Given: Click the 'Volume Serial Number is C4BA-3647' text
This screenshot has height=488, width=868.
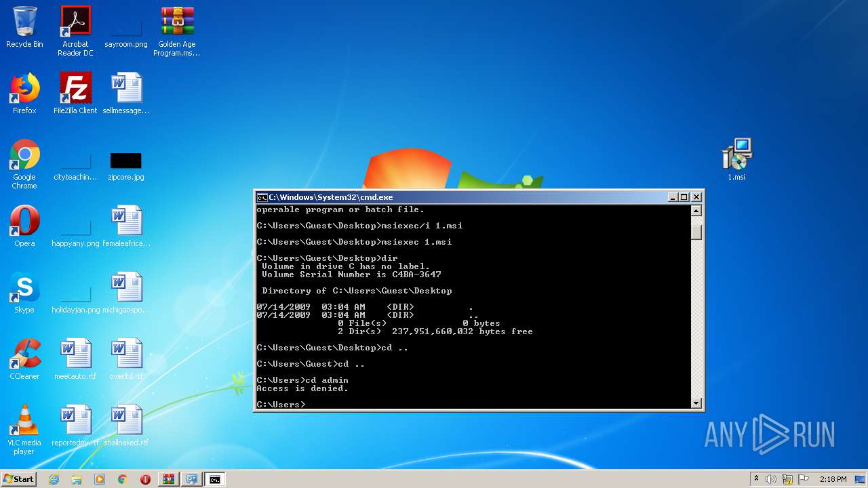Looking at the screenshot, I should [351, 274].
